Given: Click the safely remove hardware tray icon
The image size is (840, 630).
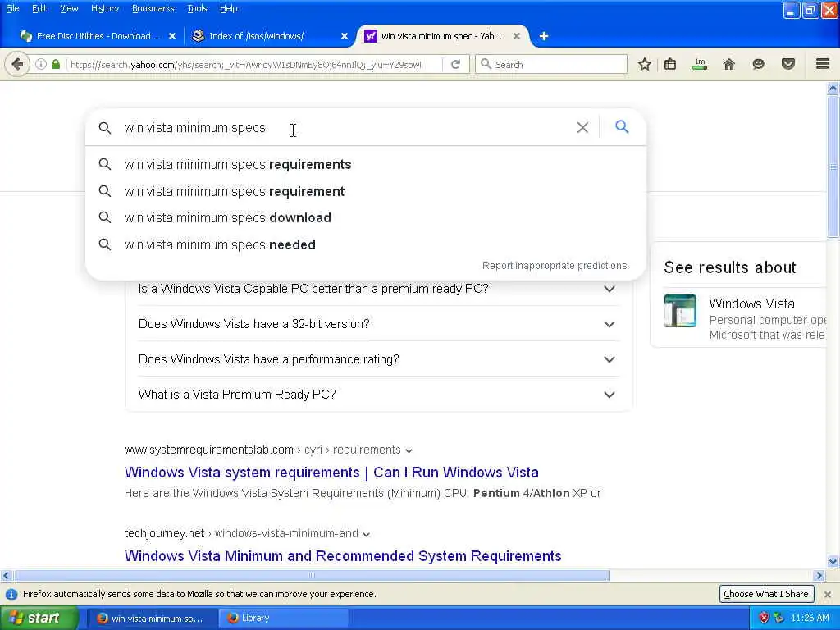Looking at the screenshot, I should (x=779, y=618).
